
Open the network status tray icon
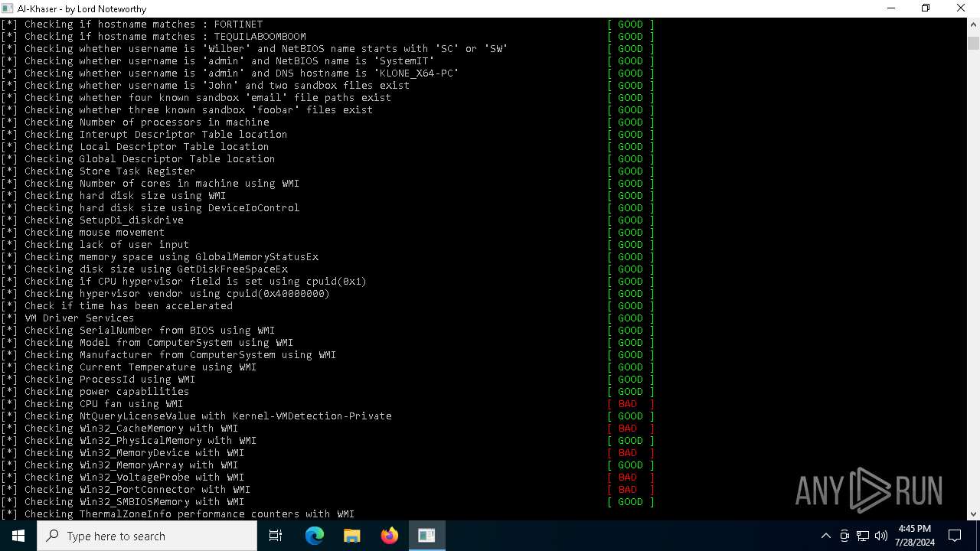[x=863, y=536]
